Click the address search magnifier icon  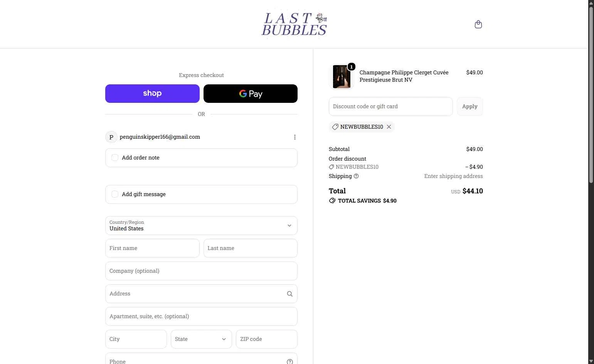click(289, 294)
